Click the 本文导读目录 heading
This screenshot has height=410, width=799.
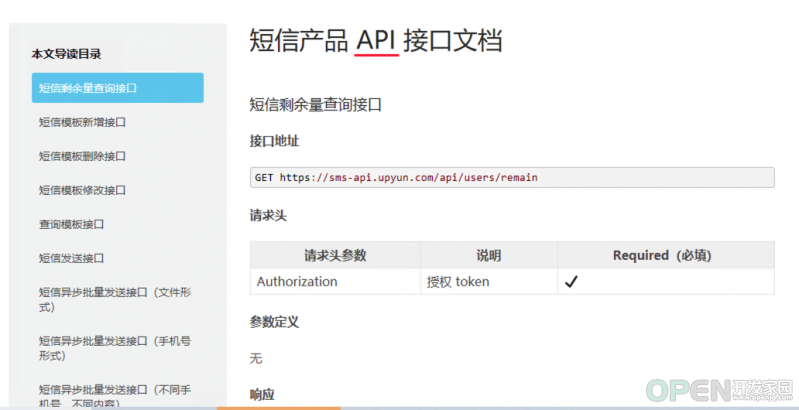tap(66, 54)
